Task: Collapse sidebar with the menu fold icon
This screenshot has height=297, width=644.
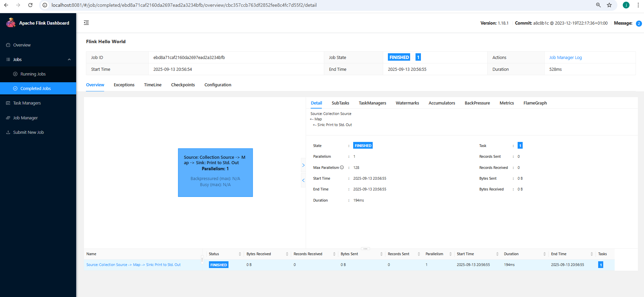Action: (x=86, y=23)
